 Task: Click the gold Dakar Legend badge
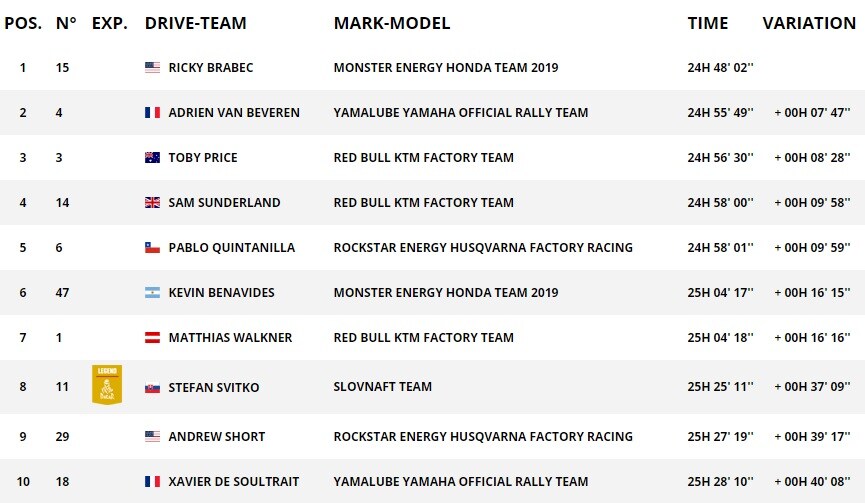click(x=107, y=384)
